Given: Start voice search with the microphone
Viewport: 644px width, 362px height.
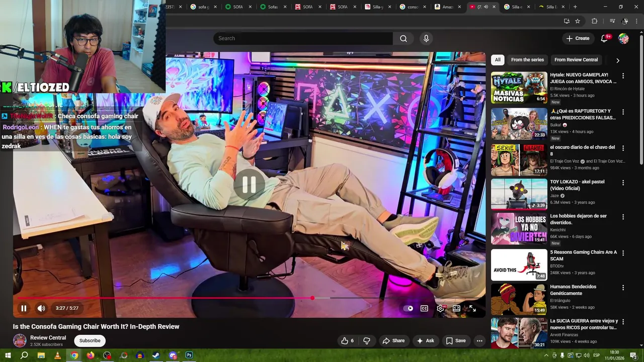Looking at the screenshot, I should coord(426,38).
